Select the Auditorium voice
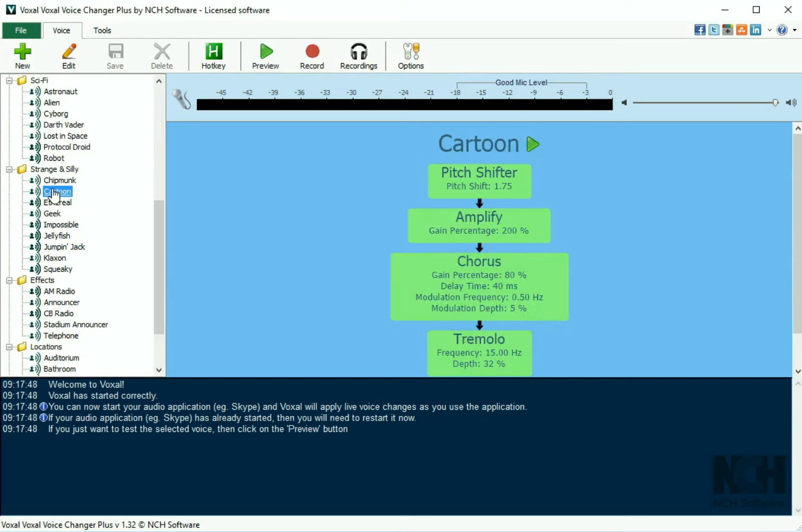This screenshot has height=532, width=802. coord(62,358)
